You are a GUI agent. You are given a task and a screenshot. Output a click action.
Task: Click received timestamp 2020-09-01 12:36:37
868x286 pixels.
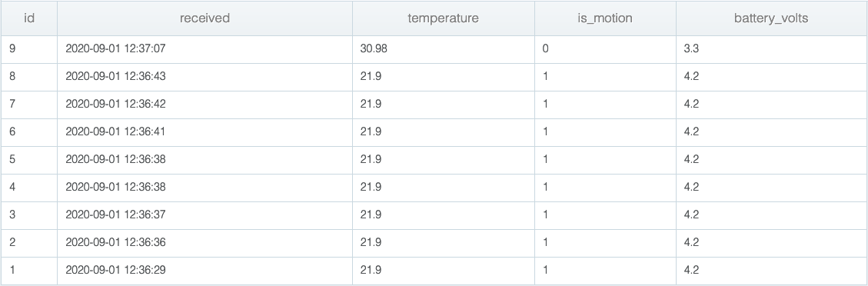click(115, 215)
